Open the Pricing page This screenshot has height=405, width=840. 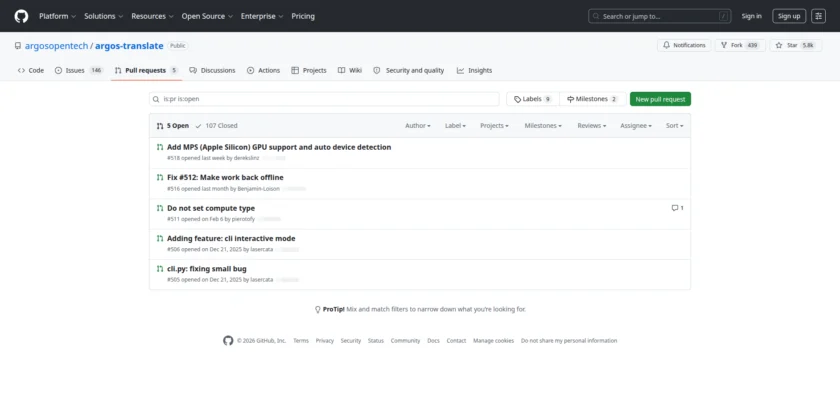click(x=303, y=16)
